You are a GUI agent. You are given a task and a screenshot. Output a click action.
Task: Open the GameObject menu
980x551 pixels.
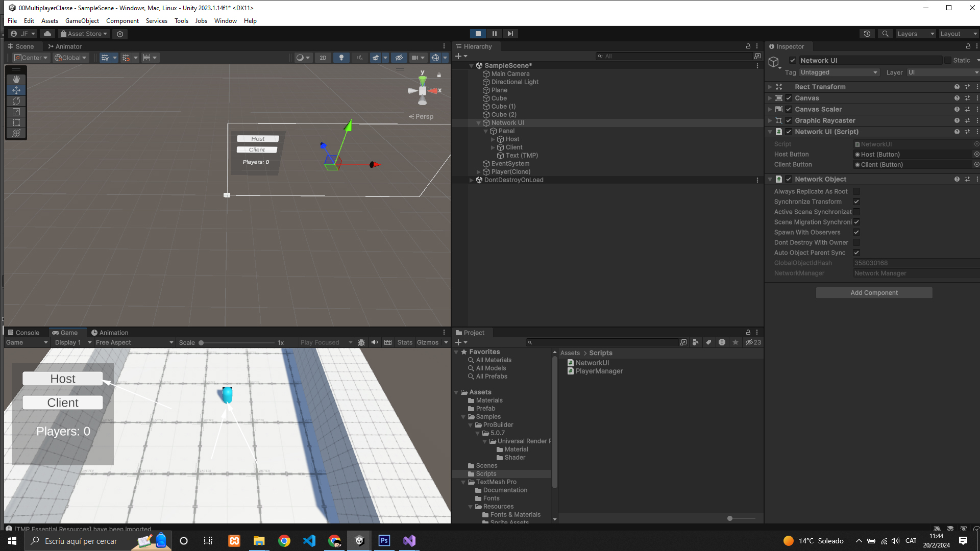[x=82, y=21]
